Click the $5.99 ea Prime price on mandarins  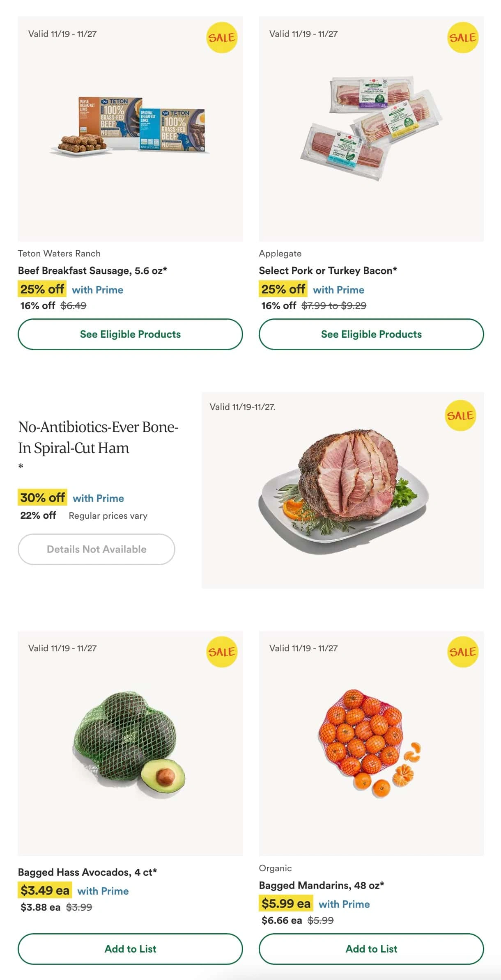point(286,904)
